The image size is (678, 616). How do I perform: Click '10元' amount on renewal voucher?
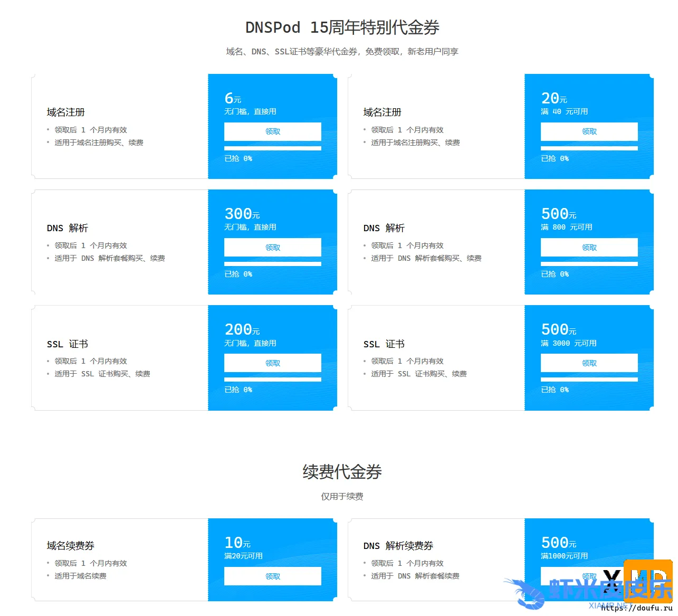[237, 543]
